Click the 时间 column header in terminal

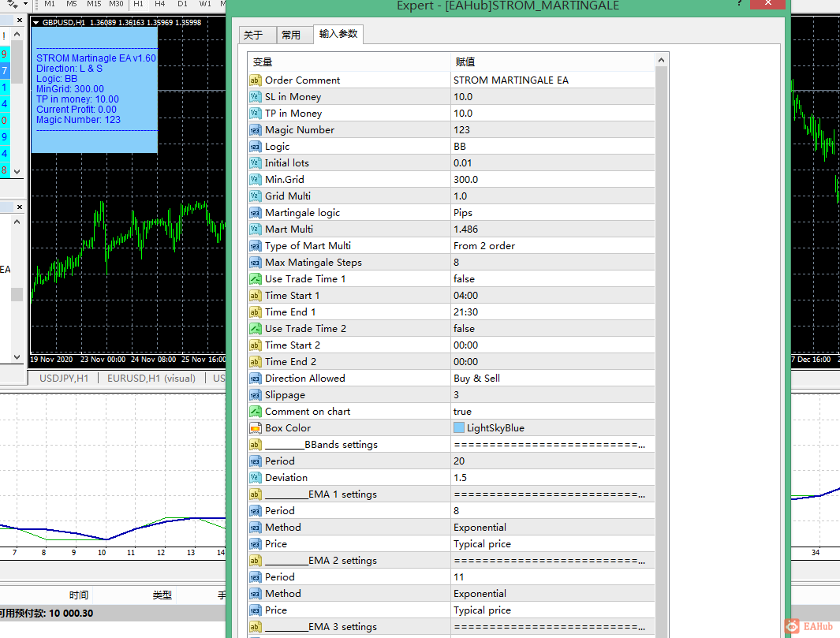79,595
